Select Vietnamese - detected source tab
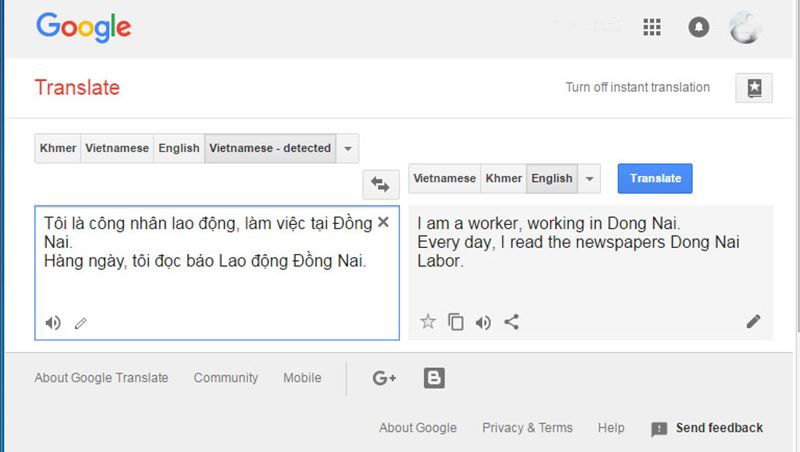800x452 pixels. coord(270,148)
